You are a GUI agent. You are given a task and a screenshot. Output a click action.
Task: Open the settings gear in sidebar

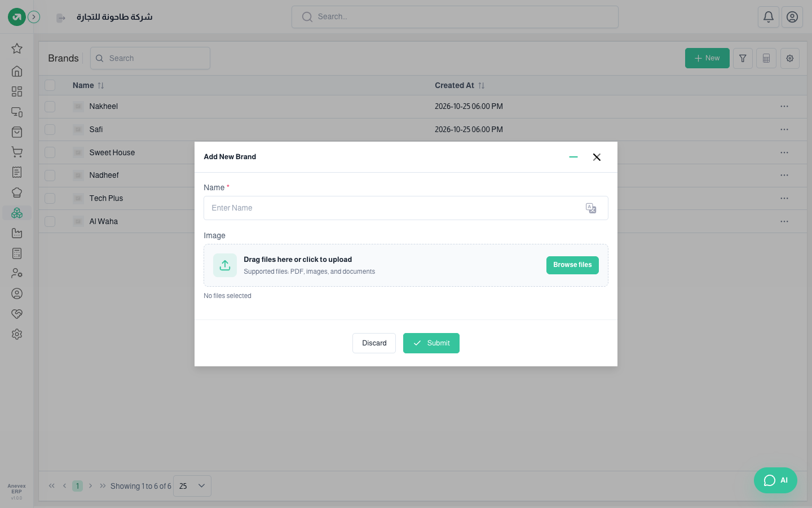click(17, 334)
